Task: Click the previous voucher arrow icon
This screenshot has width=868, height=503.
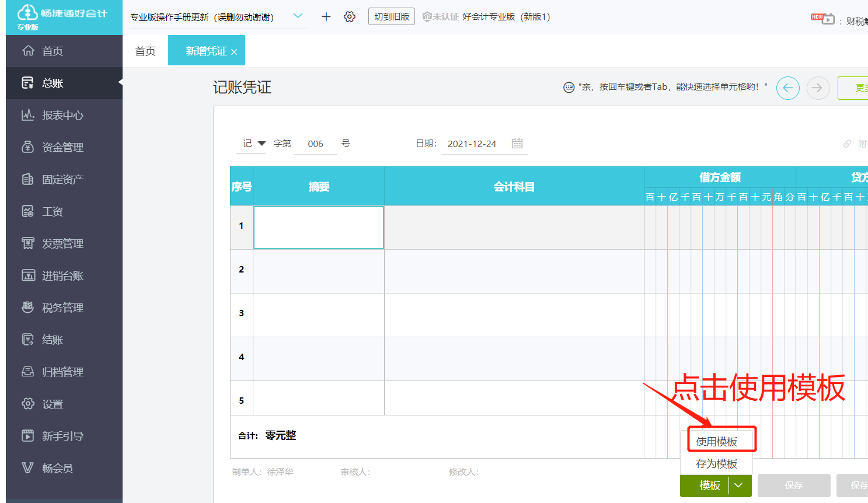Action: point(787,88)
